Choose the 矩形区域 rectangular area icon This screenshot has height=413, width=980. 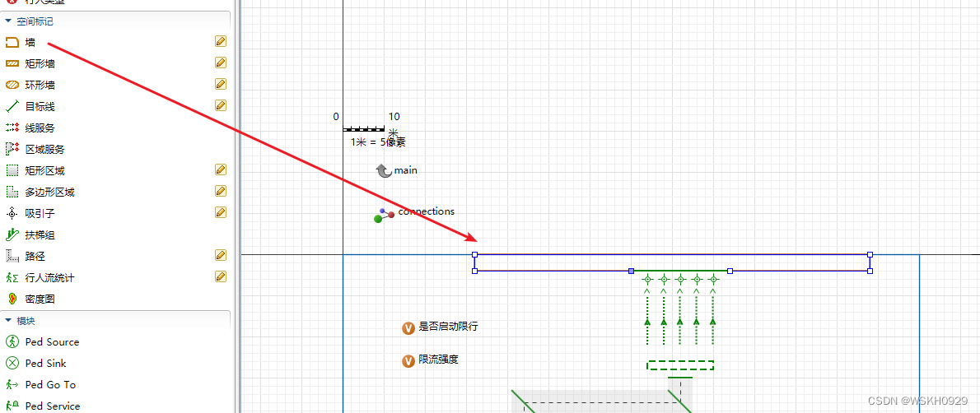tap(12, 170)
